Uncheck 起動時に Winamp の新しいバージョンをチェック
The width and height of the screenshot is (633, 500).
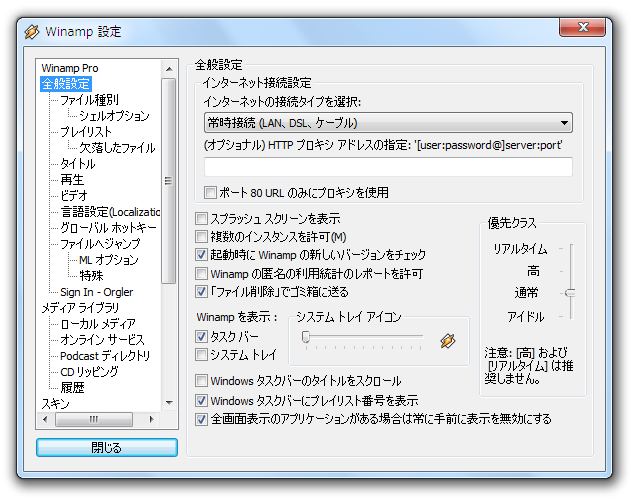coord(201,255)
